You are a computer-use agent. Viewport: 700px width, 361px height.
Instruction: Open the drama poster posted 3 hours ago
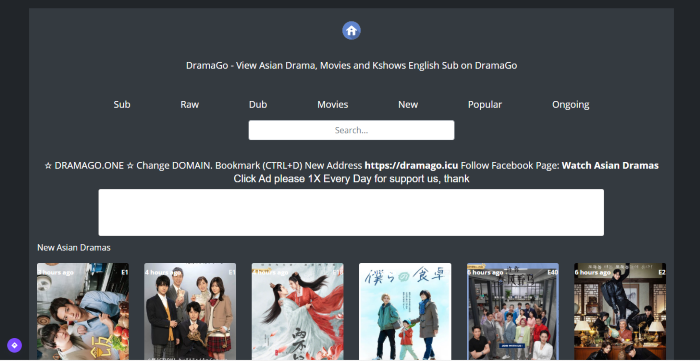pos(83,311)
